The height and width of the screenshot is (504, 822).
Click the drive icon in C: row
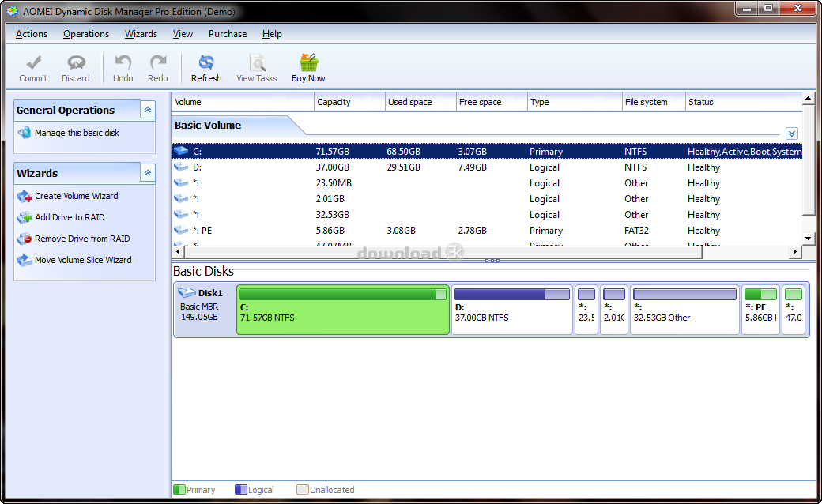click(x=181, y=151)
